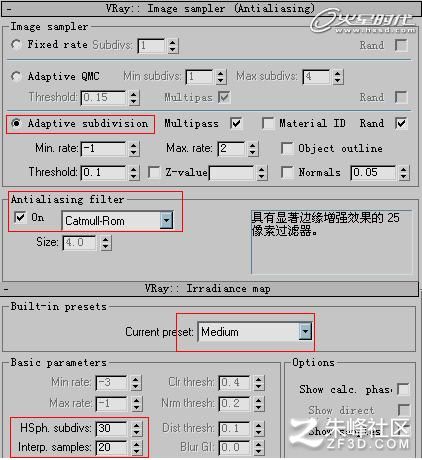Image resolution: width=422 pixels, height=460 pixels.
Task: Collapse the VRay Irradiance map rollout
Action: [6, 289]
